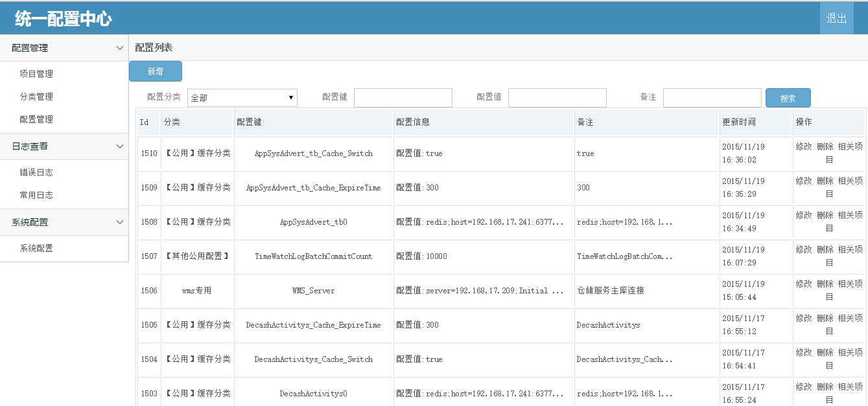The width and height of the screenshot is (868, 406).
Task: Select the AppSysAdvert_tb0 key cell
Action: (314, 222)
